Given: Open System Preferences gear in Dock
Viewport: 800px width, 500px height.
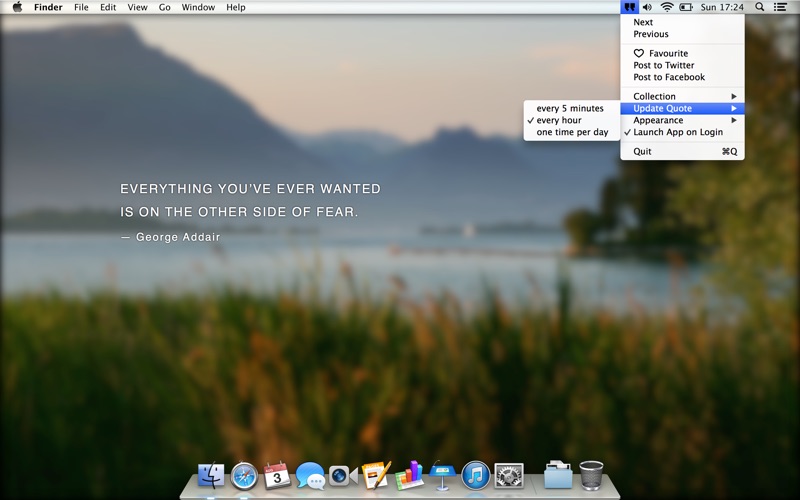Looking at the screenshot, I should tap(509, 476).
